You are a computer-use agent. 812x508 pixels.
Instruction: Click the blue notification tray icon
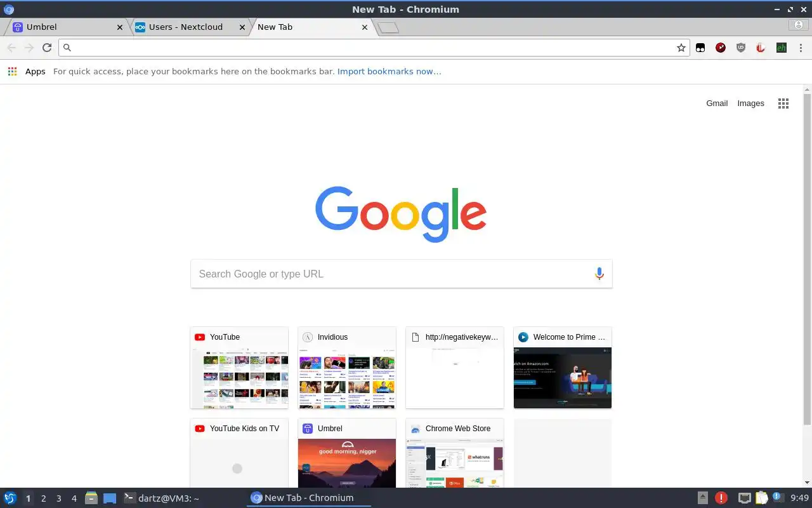778,497
